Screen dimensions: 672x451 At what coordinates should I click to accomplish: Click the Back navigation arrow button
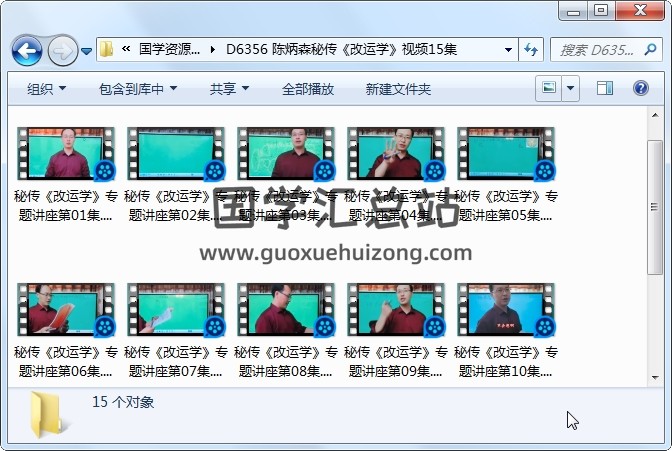tap(26, 49)
